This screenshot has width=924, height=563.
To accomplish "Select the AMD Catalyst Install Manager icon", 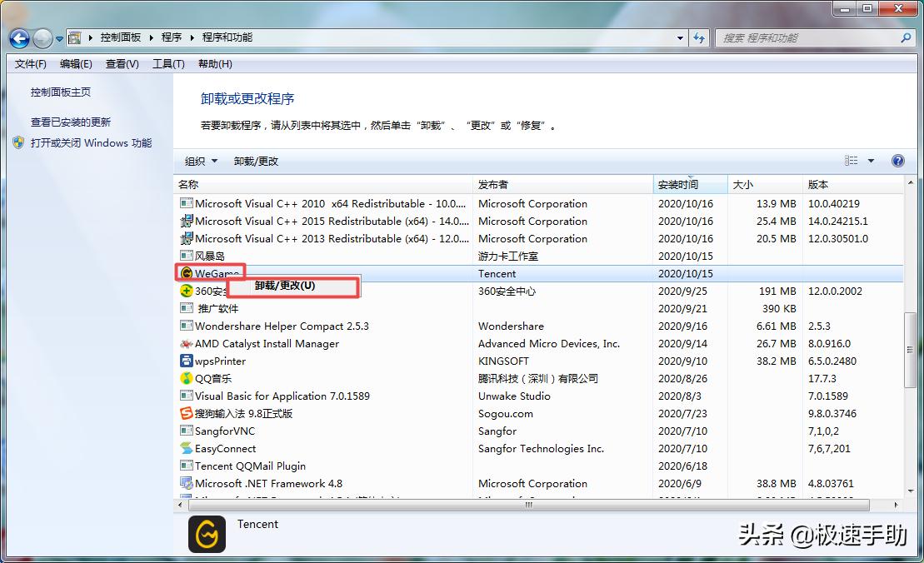I will [185, 343].
